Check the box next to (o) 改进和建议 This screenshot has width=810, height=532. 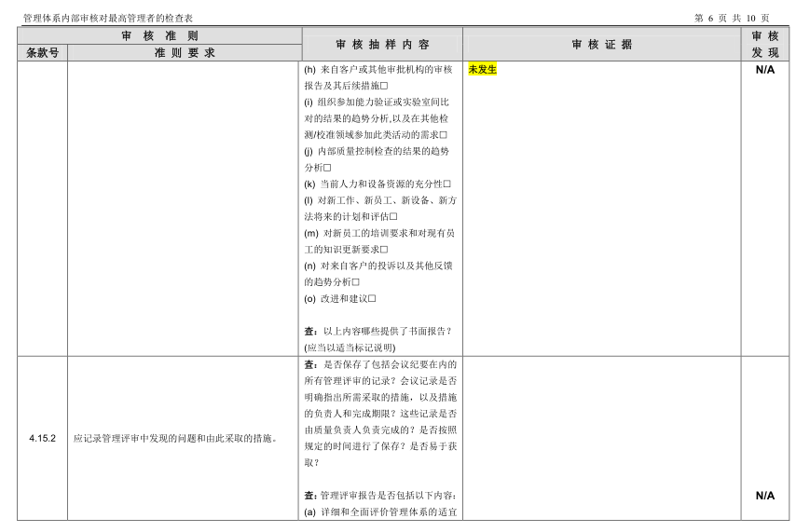[x=372, y=298]
